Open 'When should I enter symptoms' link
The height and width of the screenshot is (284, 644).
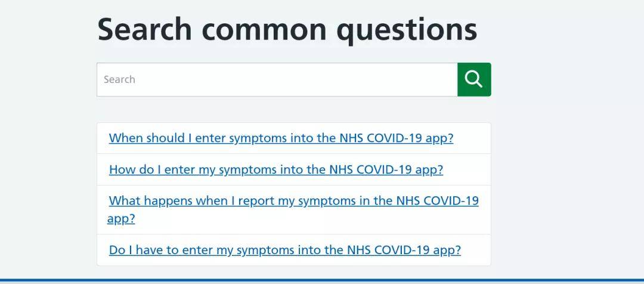(281, 138)
